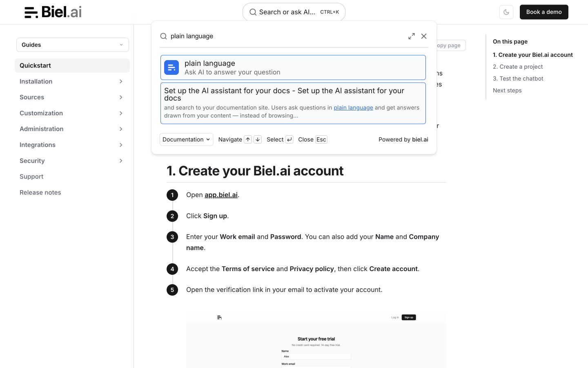Click Book a demo button
The width and height of the screenshot is (588, 368).
point(544,12)
